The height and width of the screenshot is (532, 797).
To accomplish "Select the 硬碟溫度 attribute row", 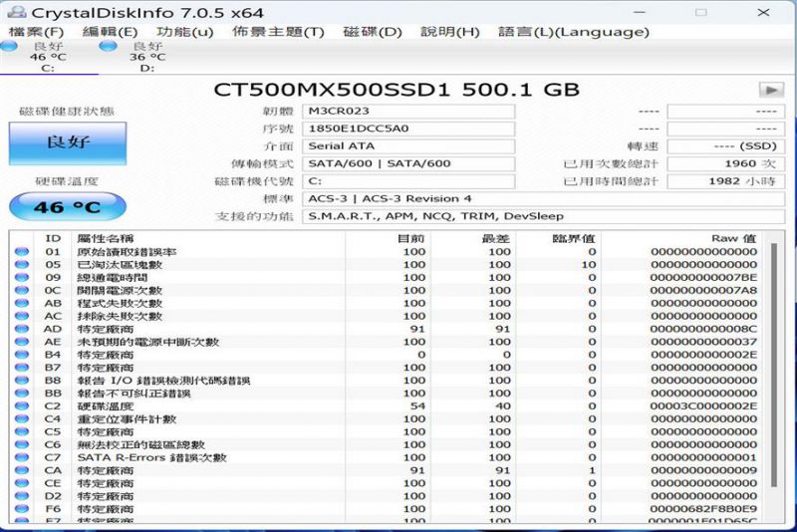I will coord(387,406).
